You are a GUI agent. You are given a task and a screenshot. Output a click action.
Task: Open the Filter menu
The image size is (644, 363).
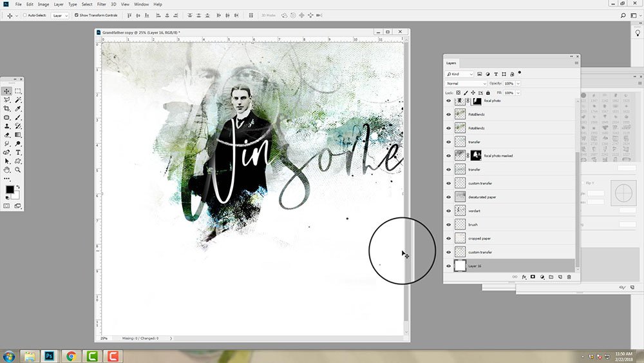pyautogui.click(x=102, y=4)
